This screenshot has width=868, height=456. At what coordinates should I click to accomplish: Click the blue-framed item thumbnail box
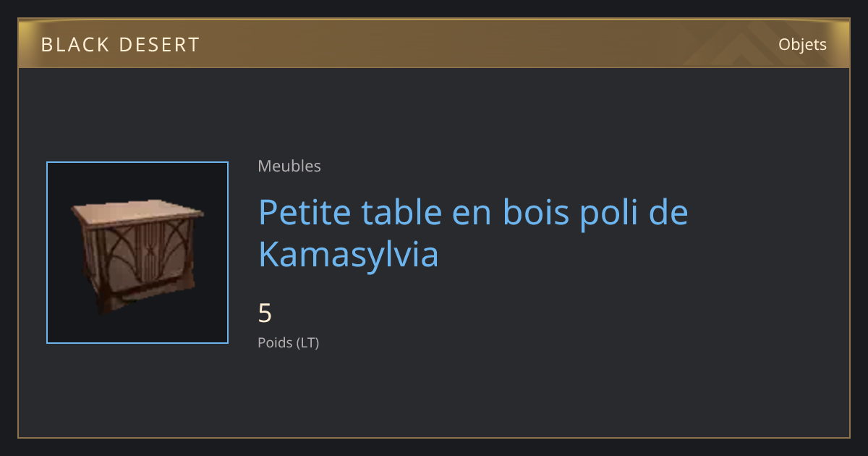pos(137,253)
